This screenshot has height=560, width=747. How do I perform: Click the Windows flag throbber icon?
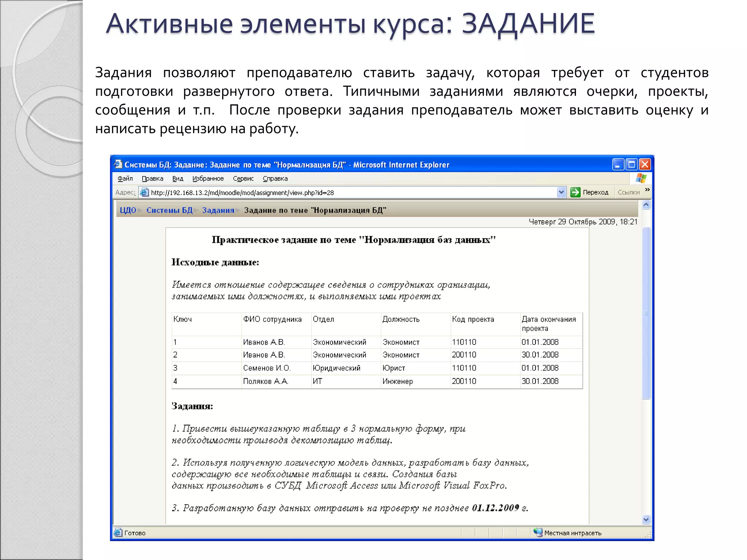click(641, 178)
